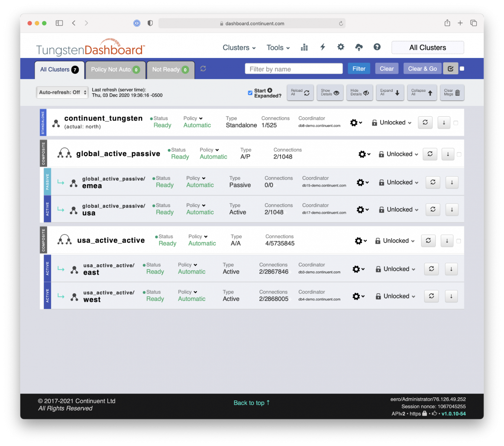The width and height of the screenshot is (504, 446).
Task: Click the Filter by name input field
Action: click(x=294, y=69)
